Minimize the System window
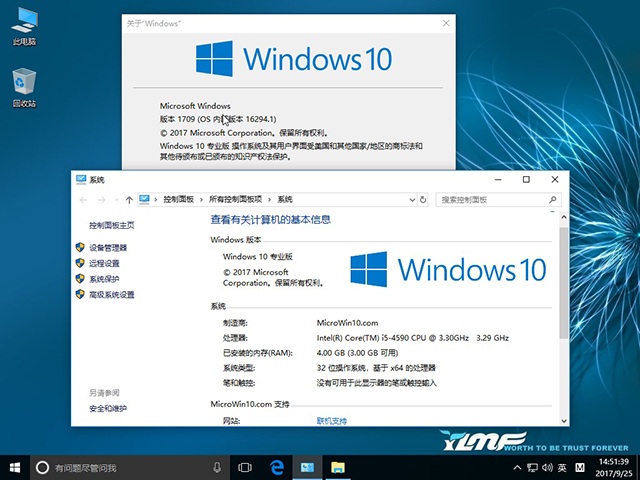The height and width of the screenshot is (480, 640). pos(498,180)
